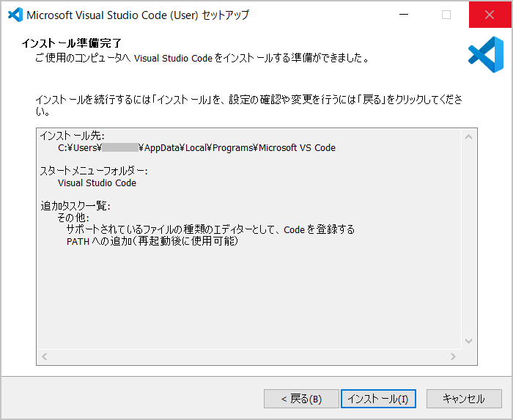This screenshot has height=420, width=513.
Task: Minimize the setup window
Action: point(404,15)
